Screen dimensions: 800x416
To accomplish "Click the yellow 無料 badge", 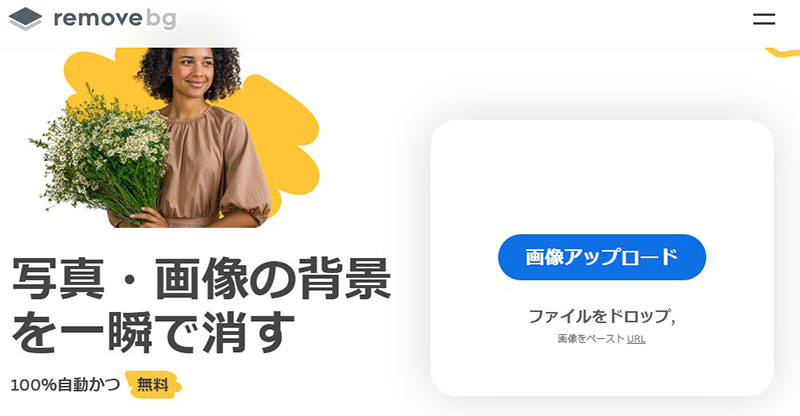I will click(x=153, y=384).
